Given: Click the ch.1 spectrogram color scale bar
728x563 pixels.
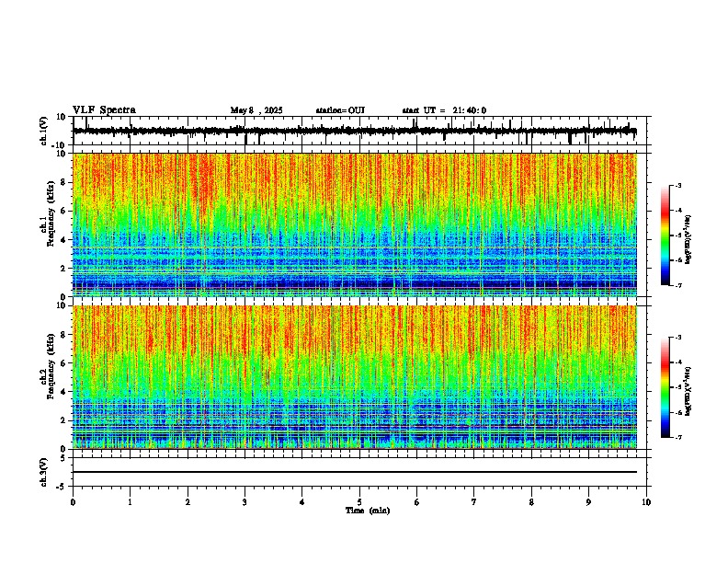Looking at the screenshot, I should click(665, 235).
